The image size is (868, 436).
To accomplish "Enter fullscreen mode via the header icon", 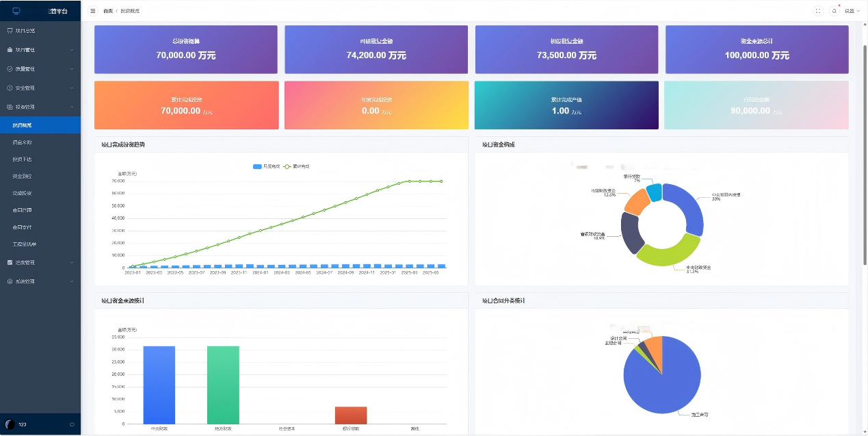I will (x=818, y=11).
